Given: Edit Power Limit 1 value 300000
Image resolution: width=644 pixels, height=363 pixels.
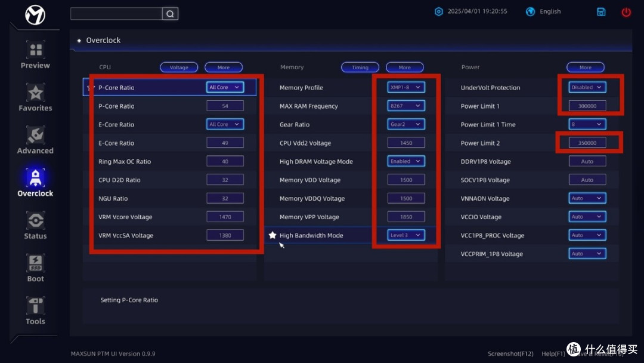Looking at the screenshot, I should tap(587, 106).
